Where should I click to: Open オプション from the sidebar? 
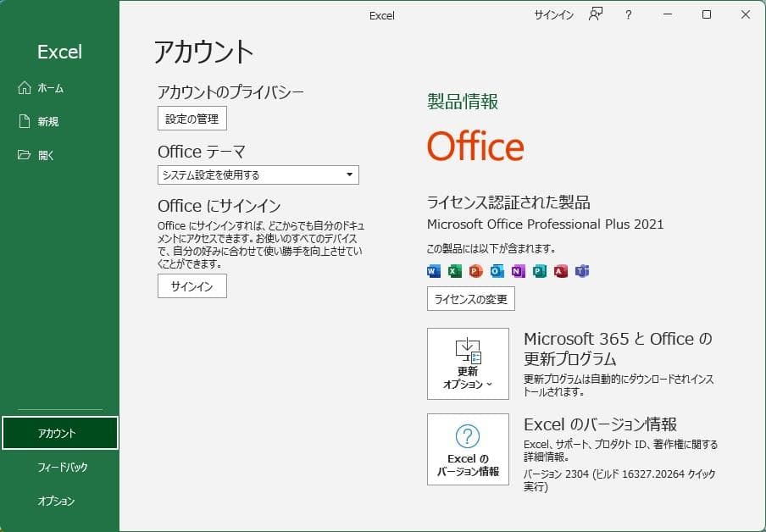click(59, 501)
